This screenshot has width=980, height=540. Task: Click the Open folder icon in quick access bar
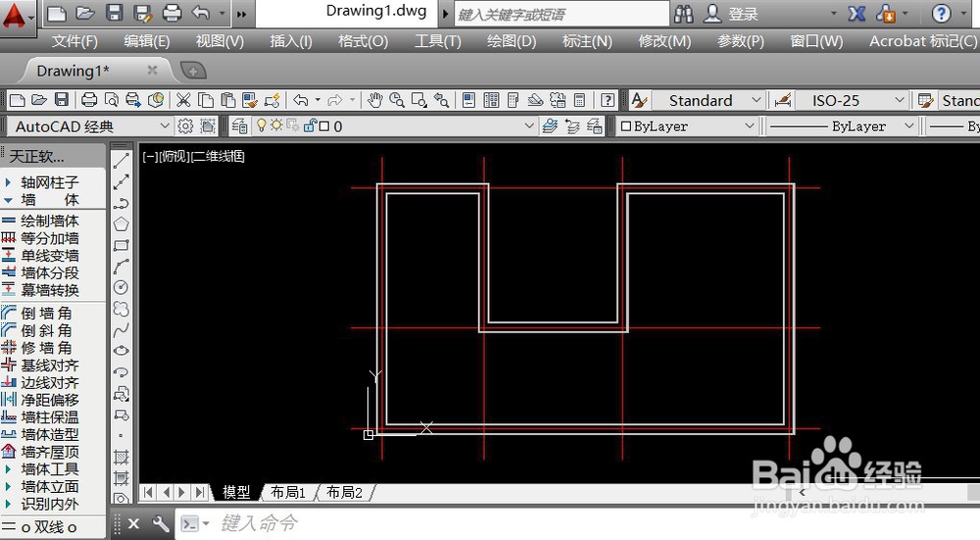(x=85, y=13)
